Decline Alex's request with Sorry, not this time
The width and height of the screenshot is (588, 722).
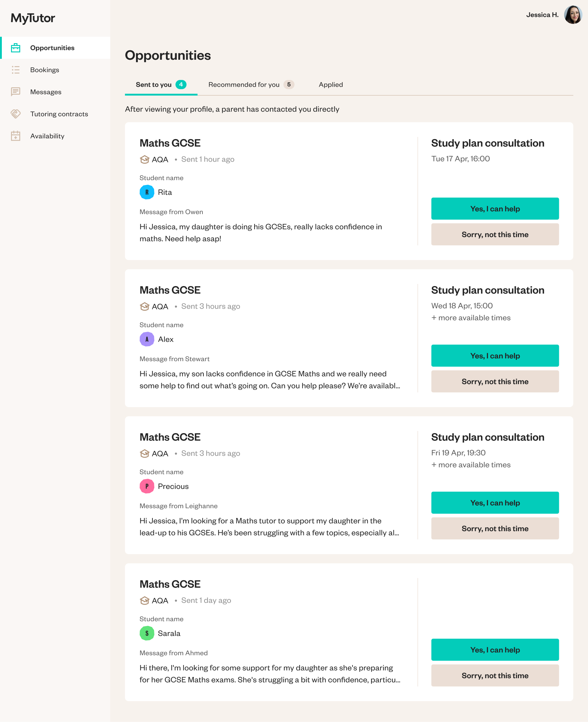495,381
